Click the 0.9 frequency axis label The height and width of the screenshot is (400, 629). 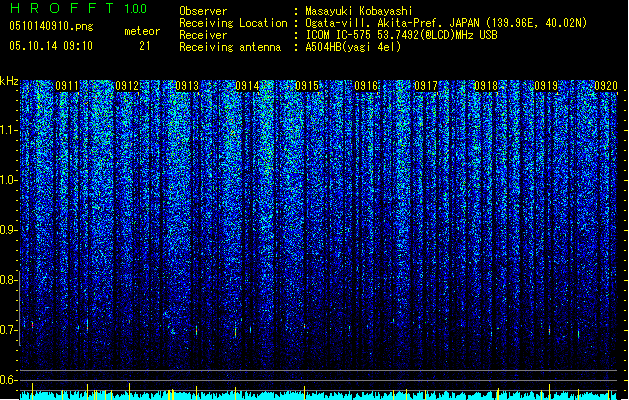(x=9, y=230)
